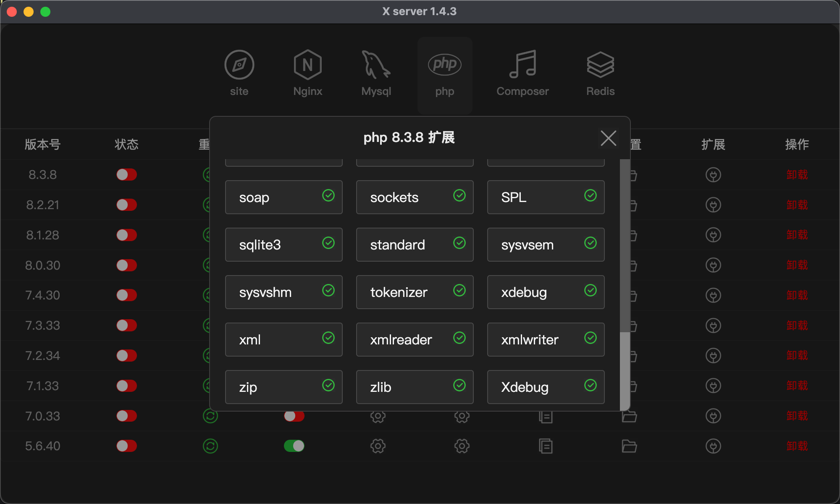The image size is (840, 504).
Task: Open extensions plug icon for PHP 8.2.21
Action: click(713, 205)
